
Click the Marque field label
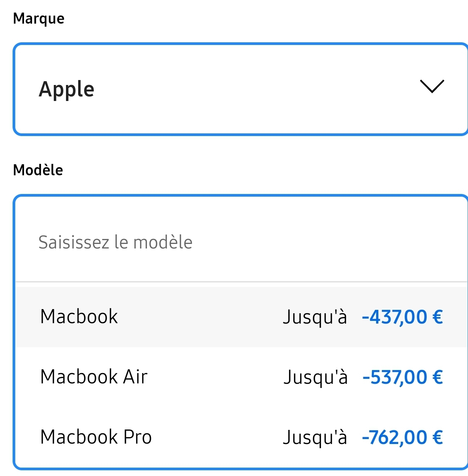click(39, 18)
